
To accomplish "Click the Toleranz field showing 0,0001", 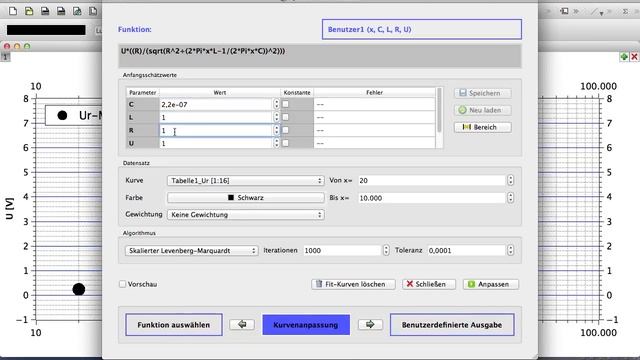I will (467, 250).
